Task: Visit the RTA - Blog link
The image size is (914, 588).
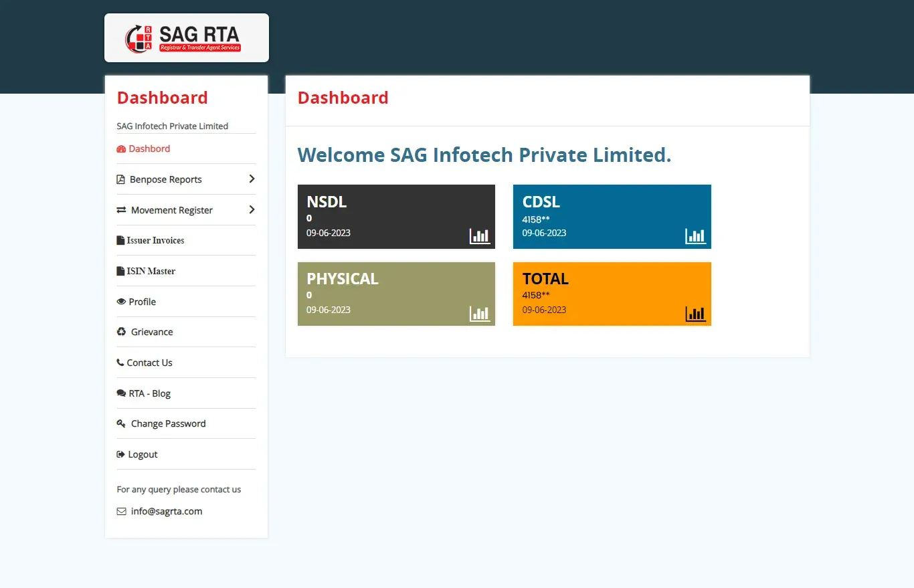Action: click(149, 394)
